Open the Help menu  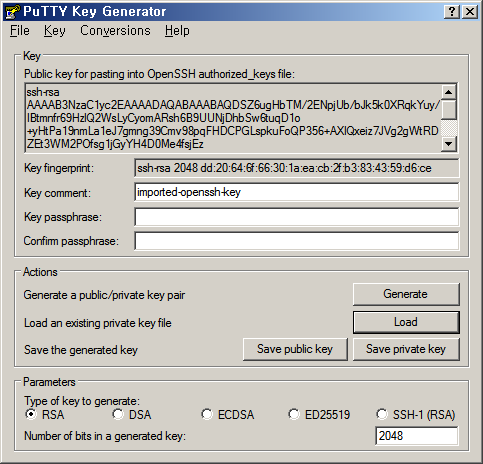coord(177,31)
